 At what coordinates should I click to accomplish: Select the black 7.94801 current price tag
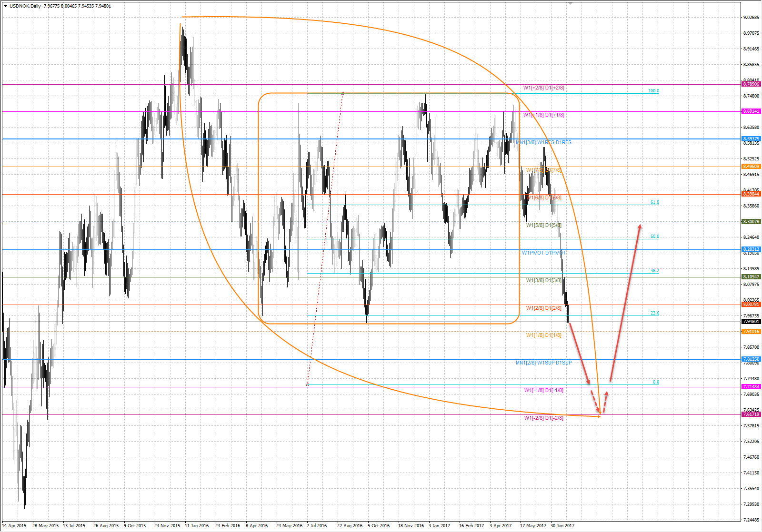click(751, 322)
